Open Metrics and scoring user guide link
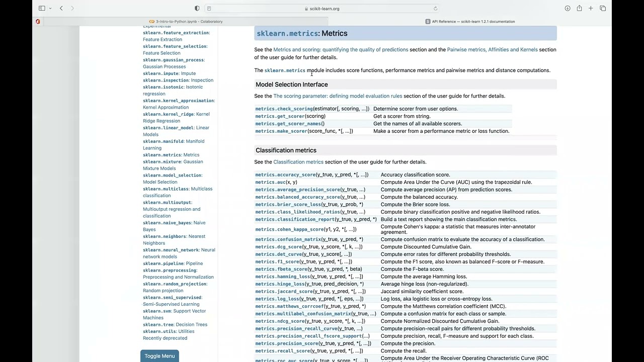 click(x=341, y=49)
